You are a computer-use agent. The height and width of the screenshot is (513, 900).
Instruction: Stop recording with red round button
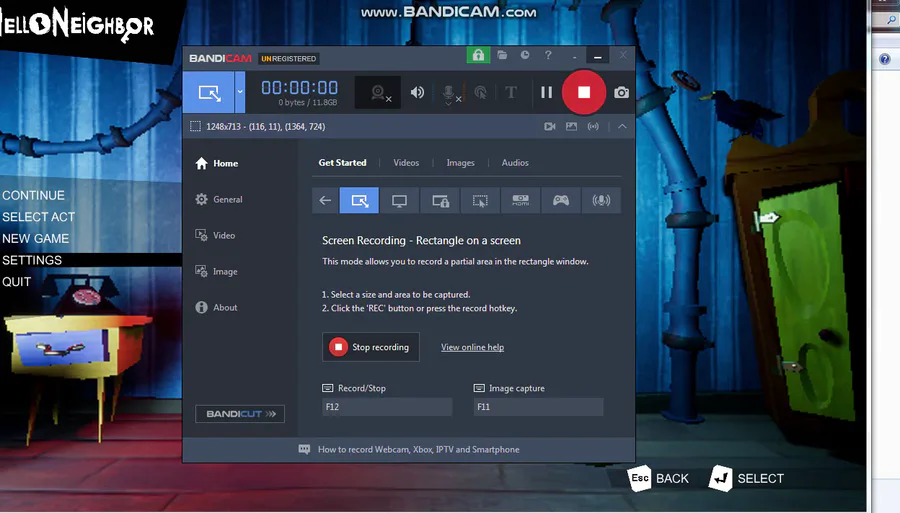(x=584, y=92)
